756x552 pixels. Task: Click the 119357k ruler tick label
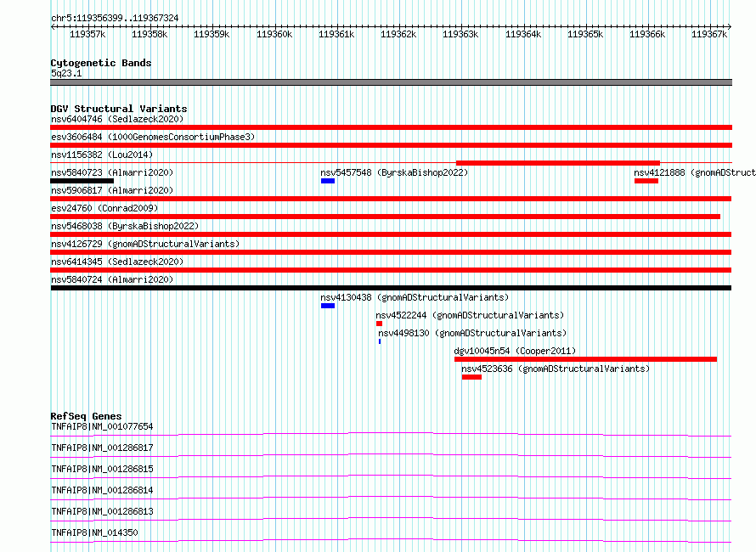click(87, 34)
